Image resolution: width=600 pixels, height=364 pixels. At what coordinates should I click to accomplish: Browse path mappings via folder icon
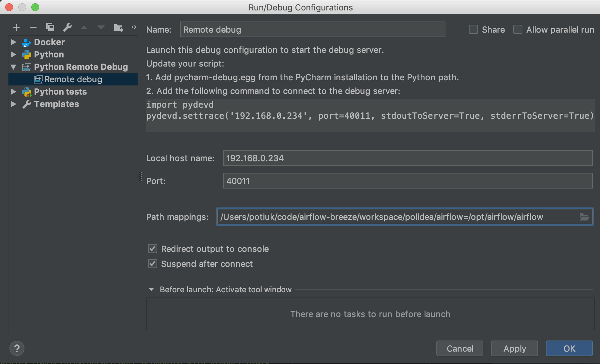coord(584,217)
